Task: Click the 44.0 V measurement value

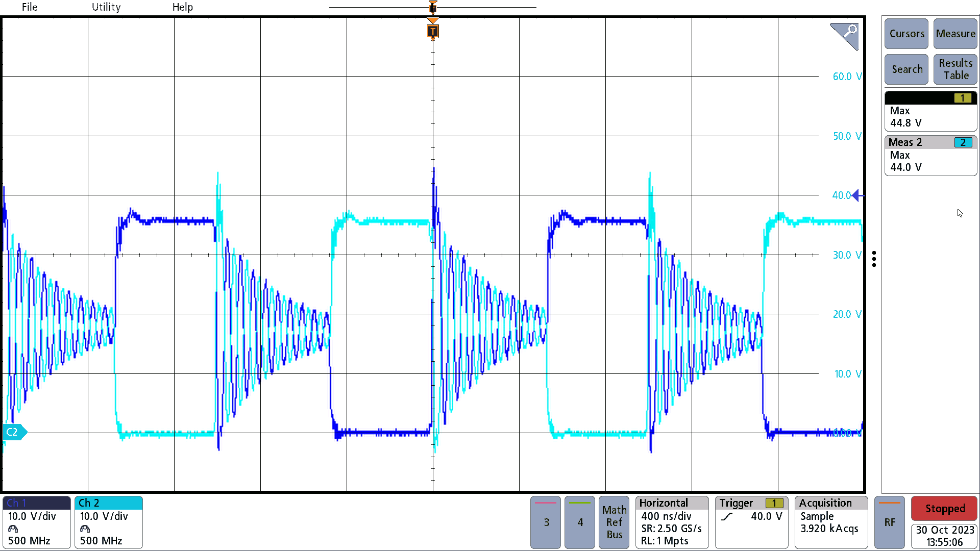Action: coord(906,167)
